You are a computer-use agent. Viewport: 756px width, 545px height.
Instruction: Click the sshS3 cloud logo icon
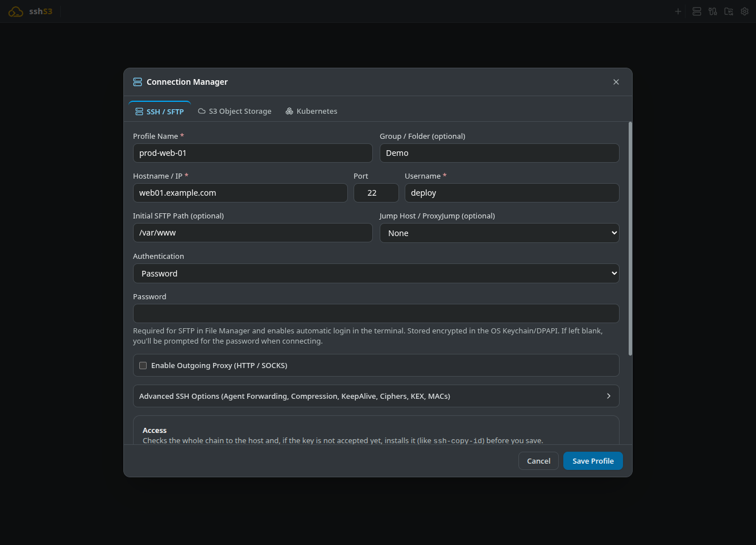coord(16,11)
